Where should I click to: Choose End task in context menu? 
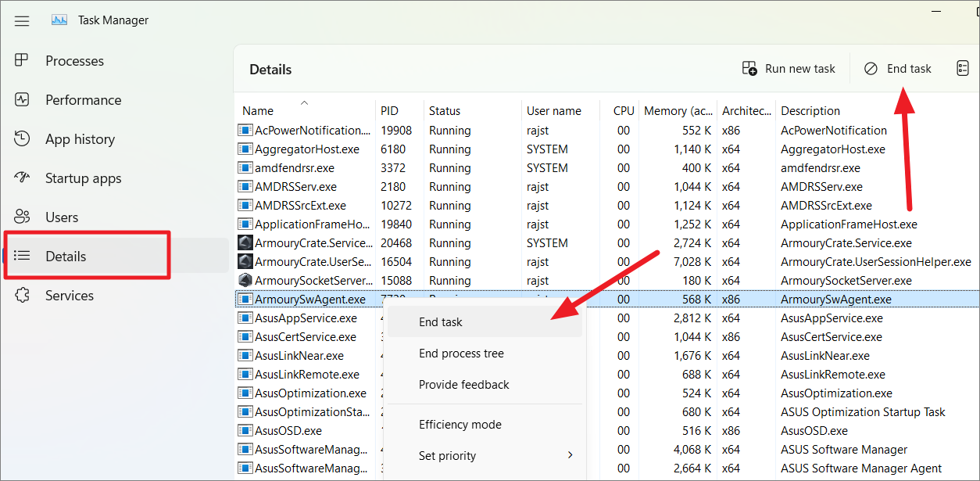(441, 322)
